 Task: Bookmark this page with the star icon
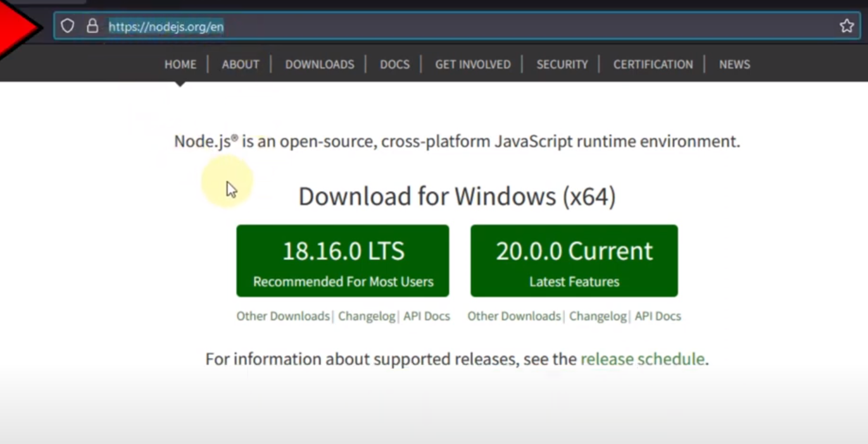(846, 26)
